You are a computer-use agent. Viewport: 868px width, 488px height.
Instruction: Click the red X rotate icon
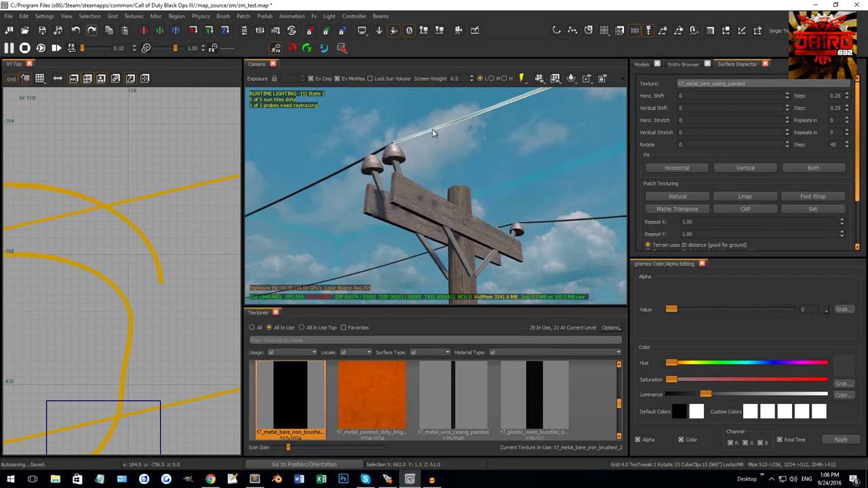point(292,48)
